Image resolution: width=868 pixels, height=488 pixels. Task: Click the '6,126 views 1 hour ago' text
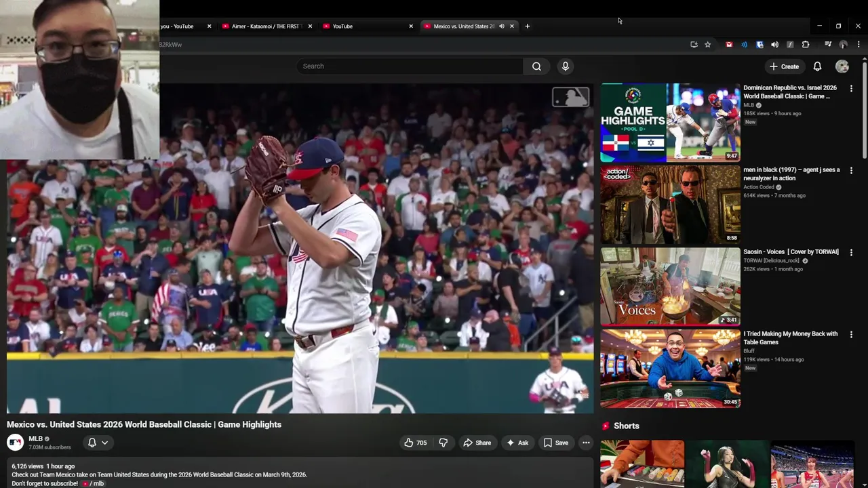[43, 466]
